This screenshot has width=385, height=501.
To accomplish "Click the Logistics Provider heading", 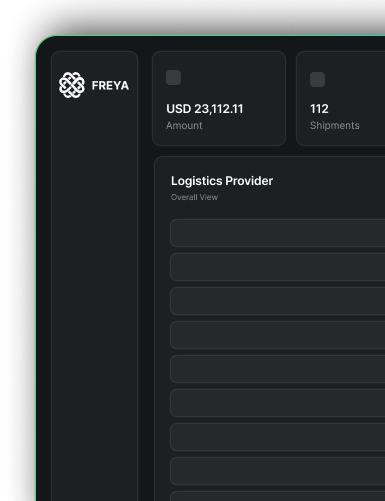I will point(222,181).
